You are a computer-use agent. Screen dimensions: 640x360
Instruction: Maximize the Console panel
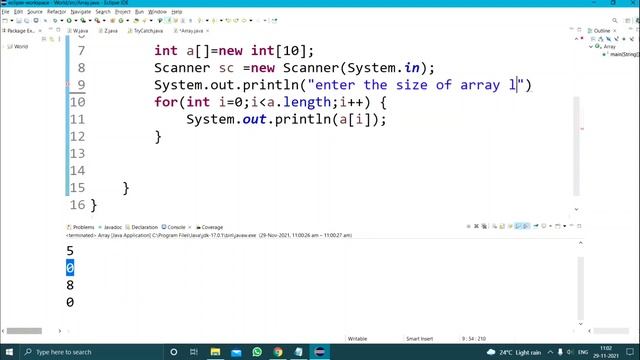[x=579, y=226]
